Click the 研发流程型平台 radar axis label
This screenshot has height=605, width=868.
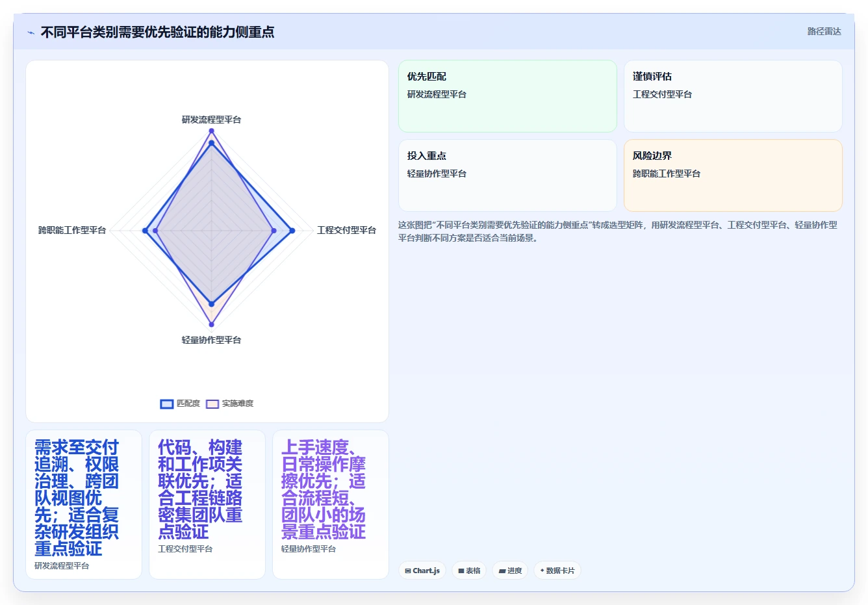coord(211,120)
